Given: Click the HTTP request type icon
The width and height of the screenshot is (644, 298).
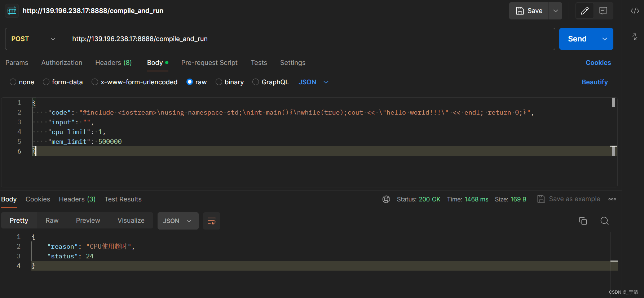Looking at the screenshot, I should click(x=12, y=11).
